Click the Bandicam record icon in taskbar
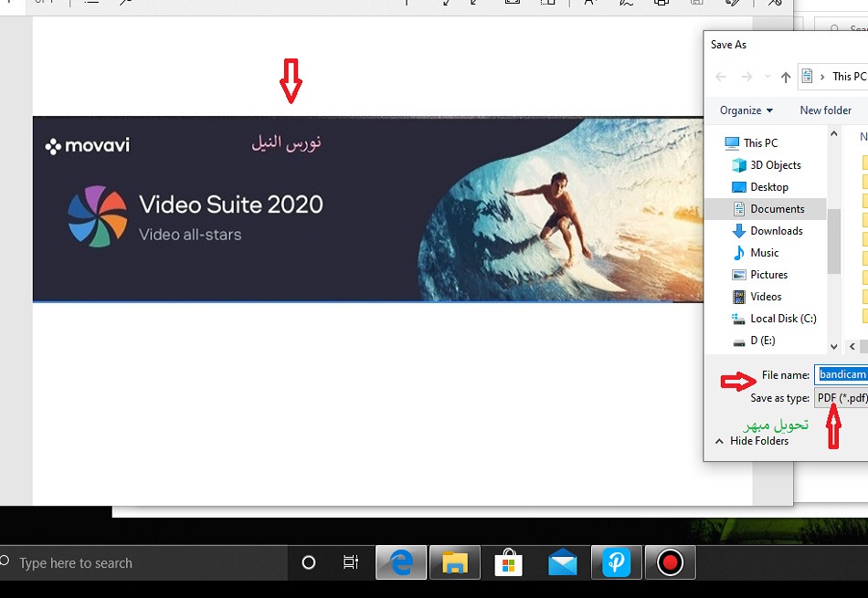The width and height of the screenshot is (868, 598). coord(670,563)
